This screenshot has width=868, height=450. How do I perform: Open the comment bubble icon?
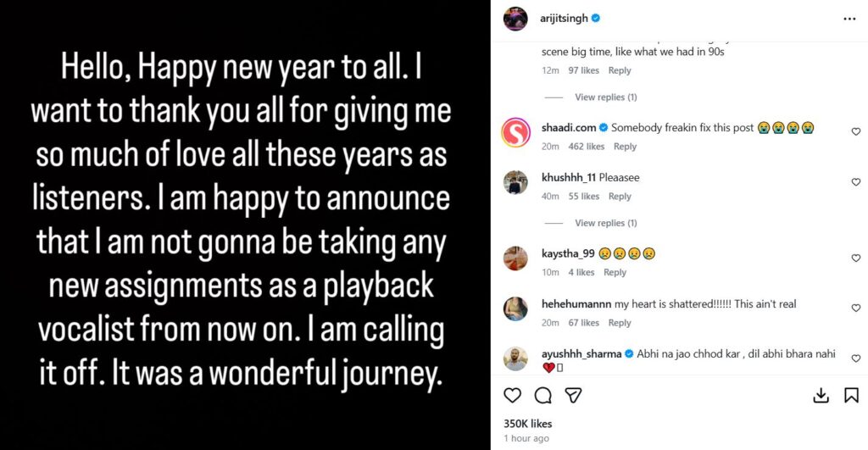tap(543, 396)
